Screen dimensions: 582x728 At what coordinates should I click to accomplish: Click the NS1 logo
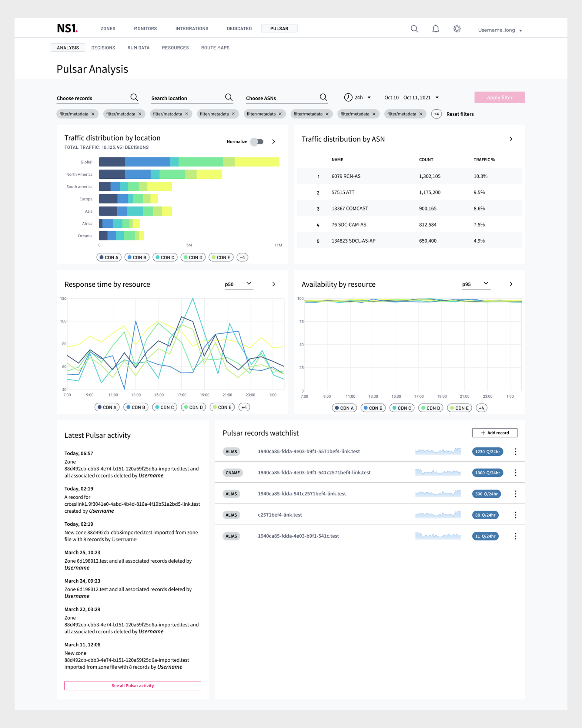[67, 29]
